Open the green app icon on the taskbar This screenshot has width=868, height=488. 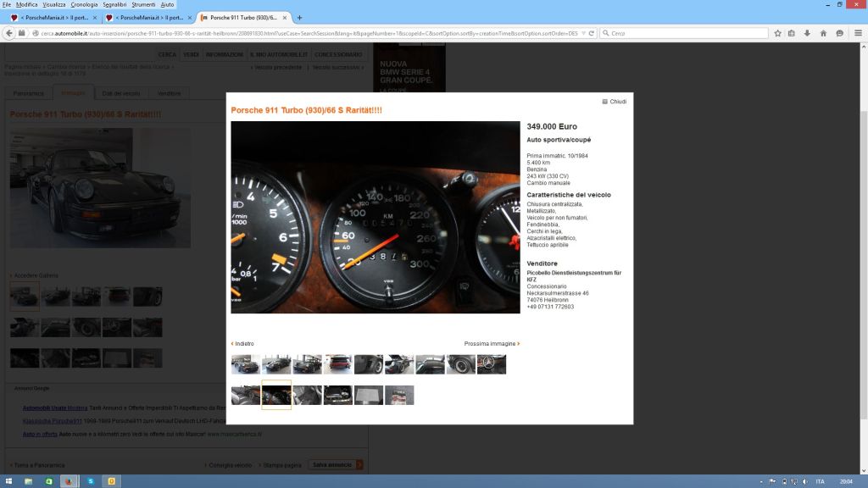(x=48, y=481)
